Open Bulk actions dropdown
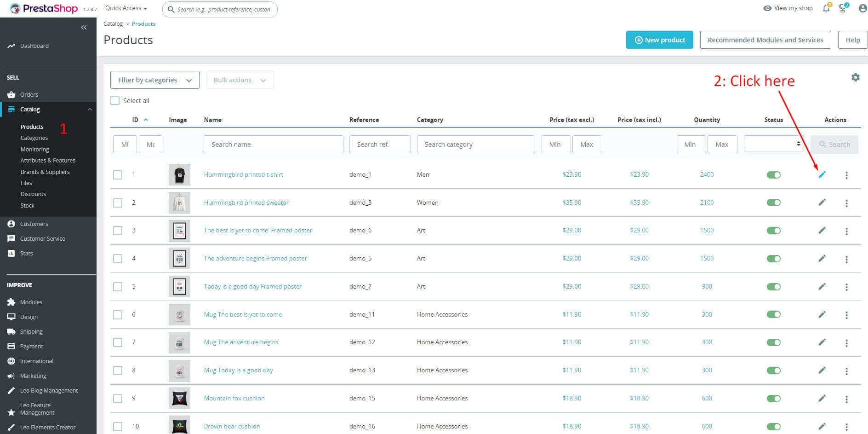Image resolution: width=868 pixels, height=434 pixels. (240, 80)
